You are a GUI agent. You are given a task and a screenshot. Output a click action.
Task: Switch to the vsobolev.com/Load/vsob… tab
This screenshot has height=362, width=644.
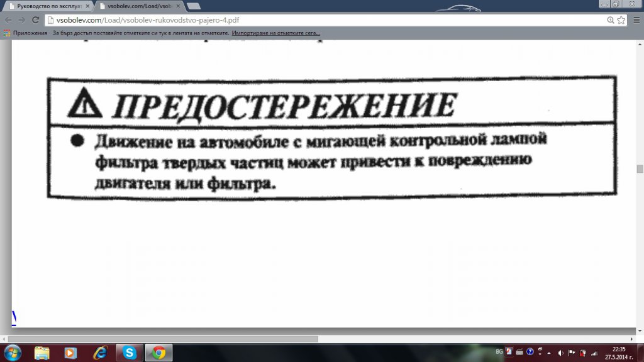[140, 6]
